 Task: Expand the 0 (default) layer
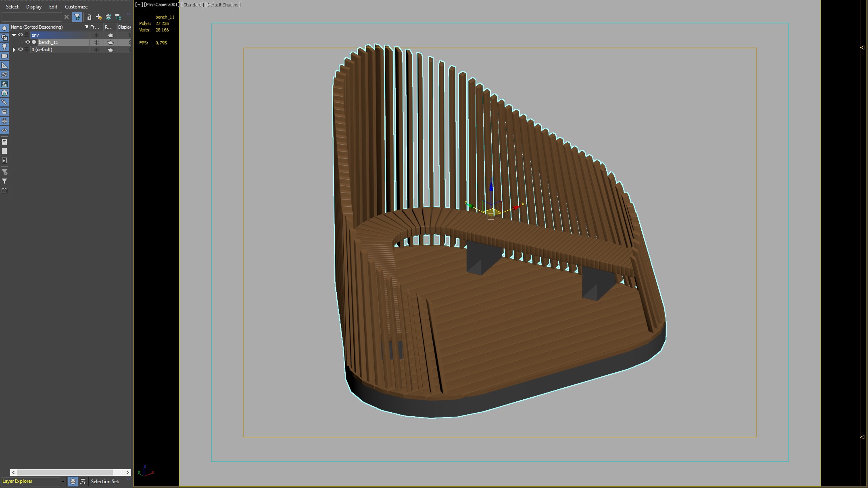click(x=14, y=50)
